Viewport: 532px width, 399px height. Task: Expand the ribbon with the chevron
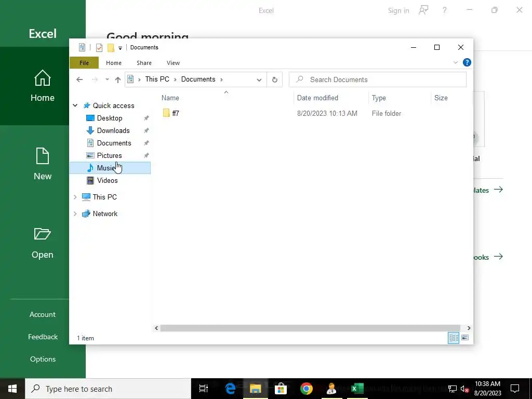455,62
